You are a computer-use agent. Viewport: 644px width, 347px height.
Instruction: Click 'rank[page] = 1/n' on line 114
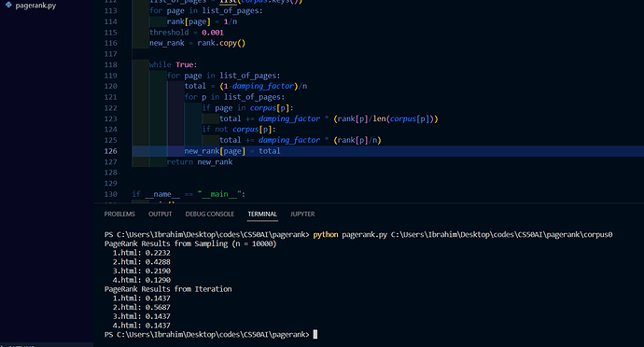point(202,21)
